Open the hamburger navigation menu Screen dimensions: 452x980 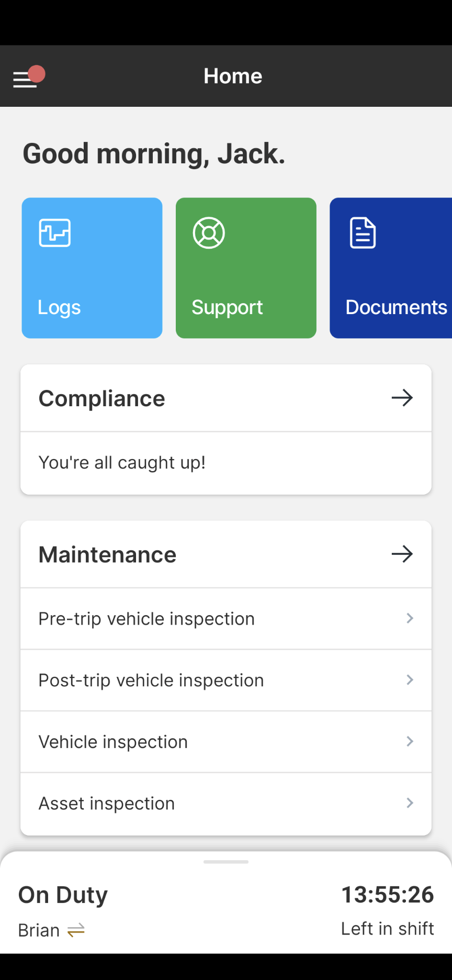[24, 80]
